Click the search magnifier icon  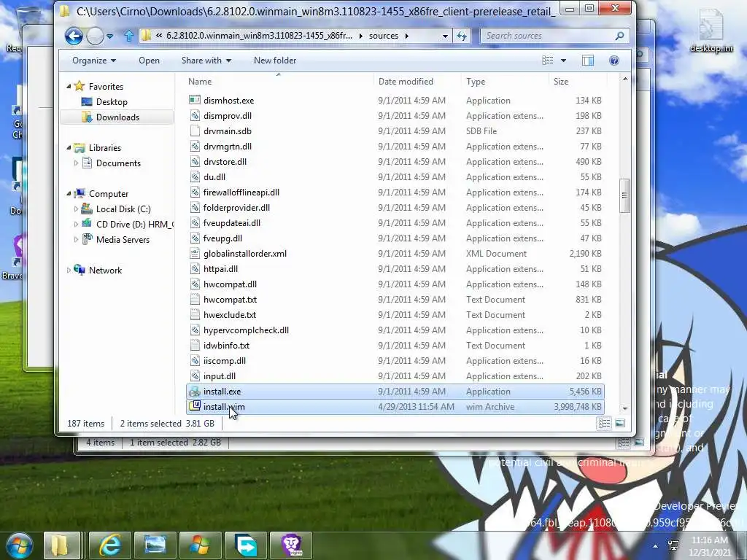click(620, 36)
